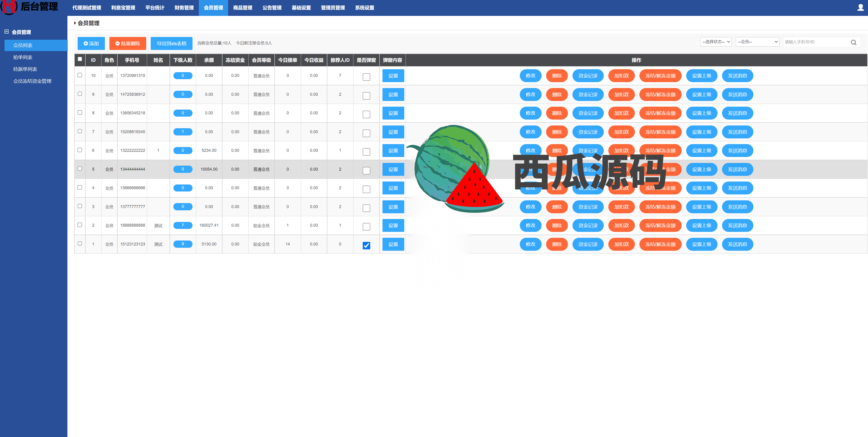Click subordinate count badge 7 for member 18888888888
Screen dimensions: 868x437
(183, 225)
